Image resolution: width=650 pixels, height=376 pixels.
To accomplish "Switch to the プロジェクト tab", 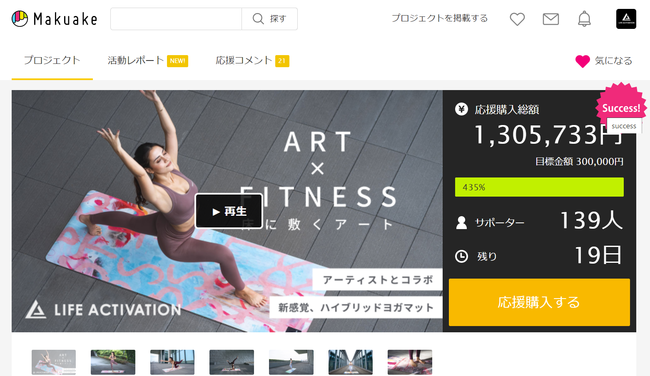I will 52,61.
